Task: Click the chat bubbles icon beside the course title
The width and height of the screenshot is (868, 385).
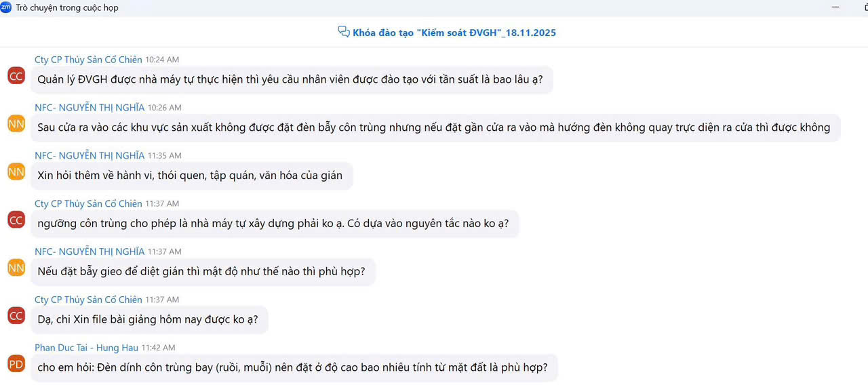Action: [344, 32]
